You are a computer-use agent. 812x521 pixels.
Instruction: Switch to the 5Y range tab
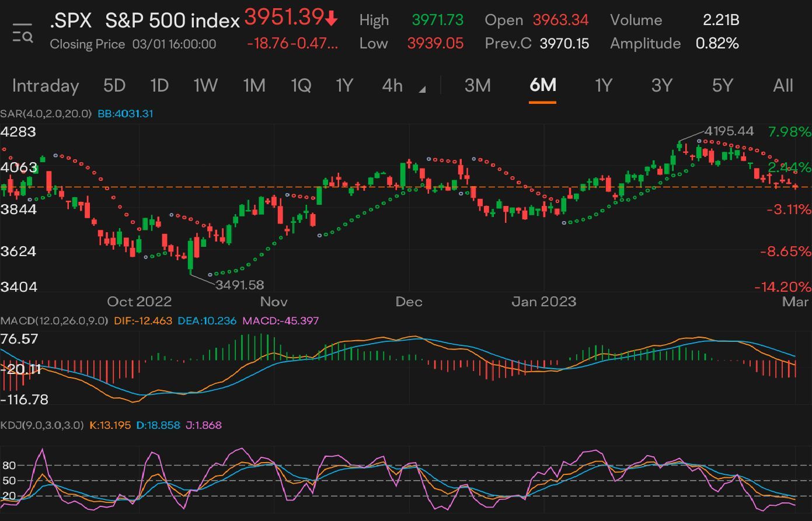tap(722, 86)
